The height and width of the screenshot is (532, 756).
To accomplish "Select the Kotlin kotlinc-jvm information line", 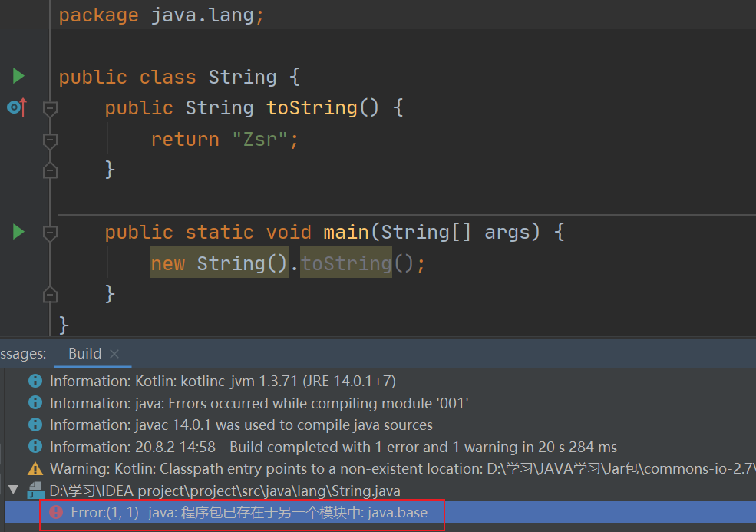I will coord(223,381).
